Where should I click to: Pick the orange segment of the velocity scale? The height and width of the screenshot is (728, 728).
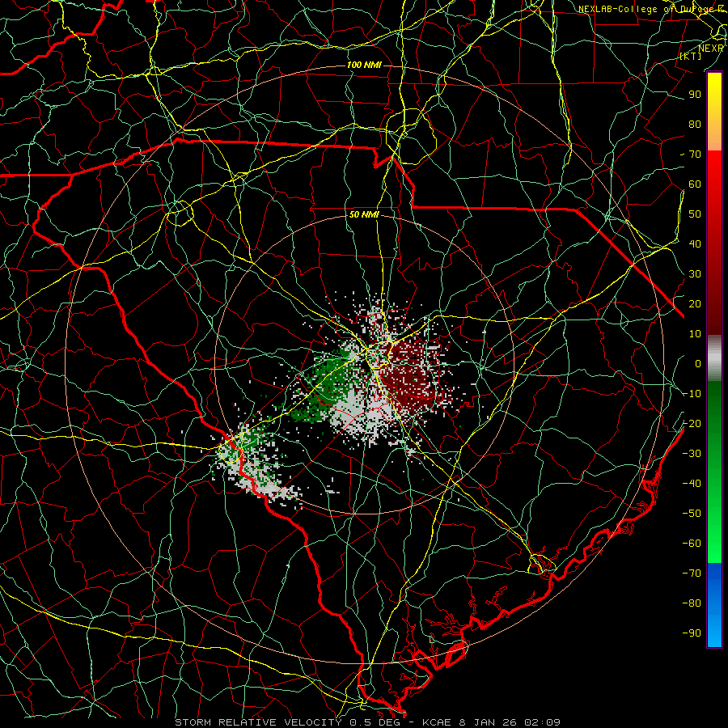tap(714, 134)
